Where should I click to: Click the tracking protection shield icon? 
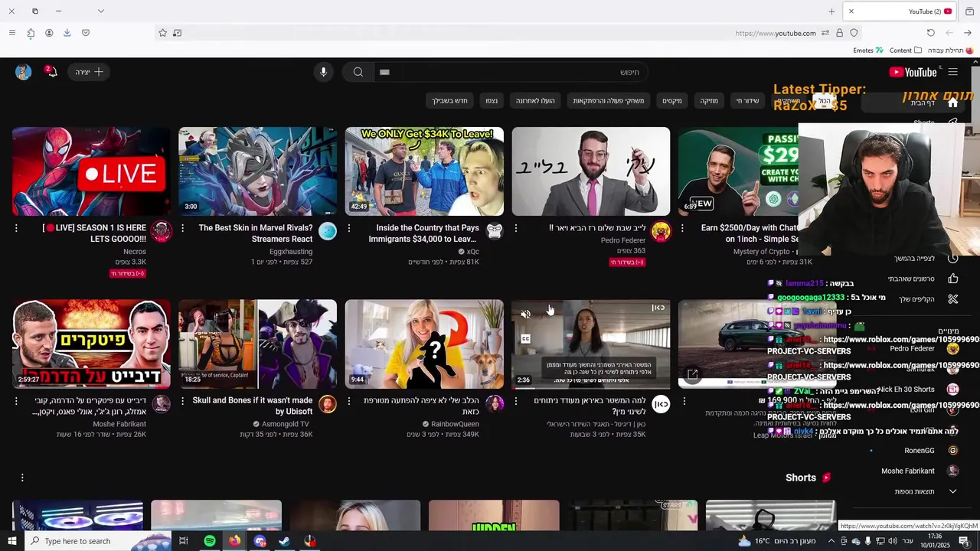click(x=854, y=33)
